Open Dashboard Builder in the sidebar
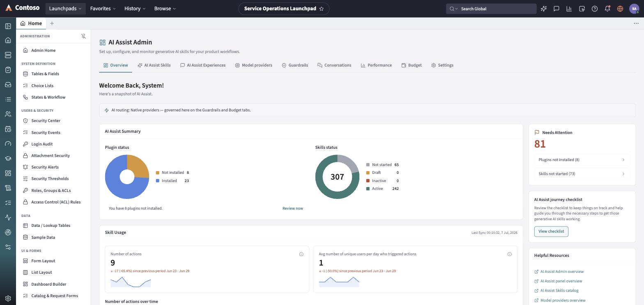 pos(53,284)
